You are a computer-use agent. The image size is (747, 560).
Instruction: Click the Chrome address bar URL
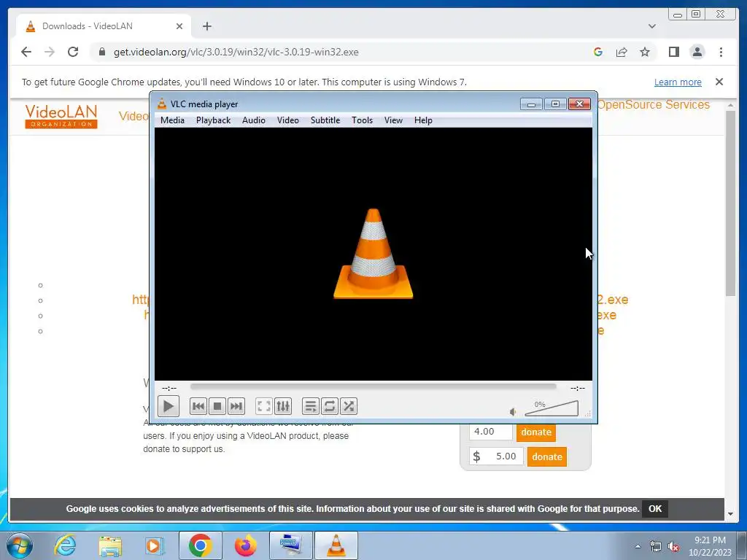click(236, 52)
